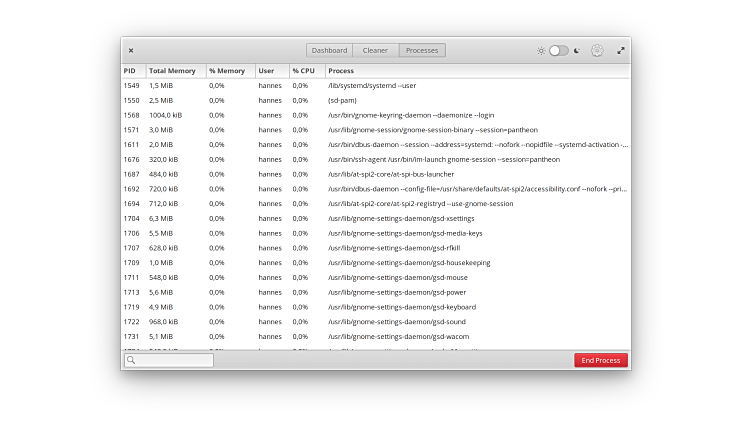Close the window with the X icon
This screenshot has width=752, height=423.
tap(131, 50)
